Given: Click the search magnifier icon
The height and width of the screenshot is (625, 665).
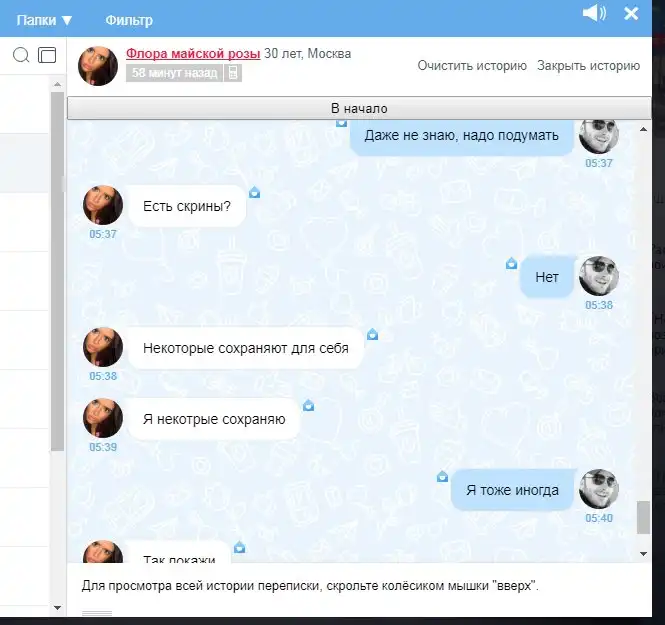Looking at the screenshot, I should pos(20,55).
